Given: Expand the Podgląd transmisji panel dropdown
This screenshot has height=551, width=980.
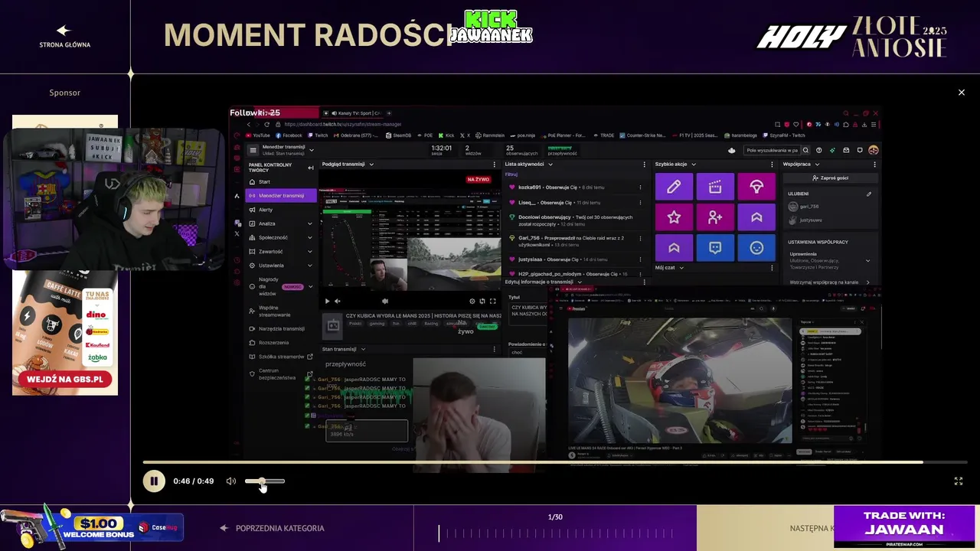Looking at the screenshot, I should click(371, 164).
